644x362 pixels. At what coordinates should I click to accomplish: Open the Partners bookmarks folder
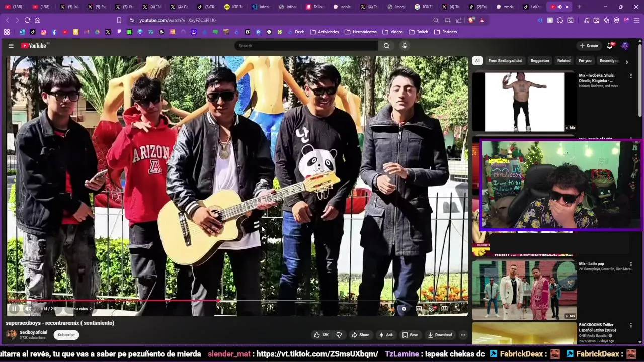(x=445, y=32)
